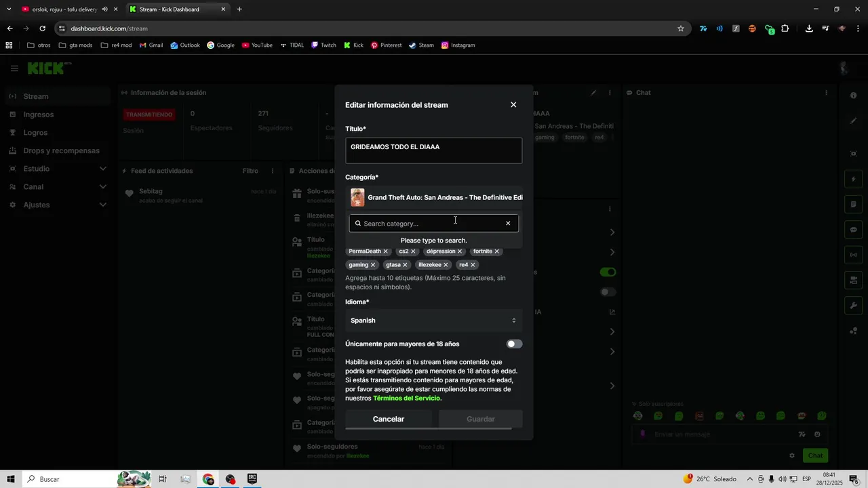
Task: Click the Cancelar button
Action: (389, 420)
